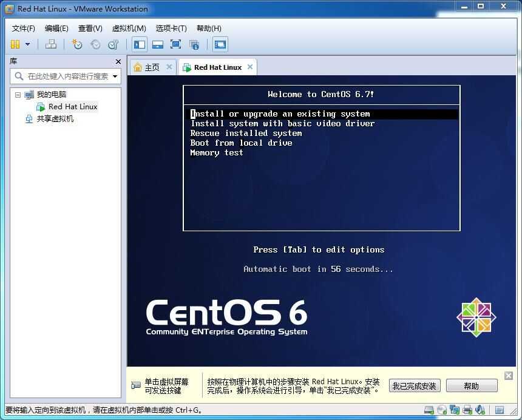
Task: Open the power options dropdown arrow
Action: (28, 44)
